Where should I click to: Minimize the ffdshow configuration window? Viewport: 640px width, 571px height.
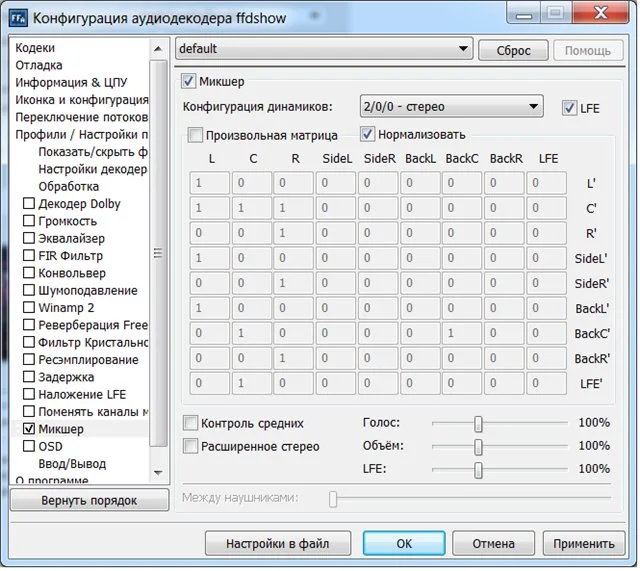tap(525, 14)
